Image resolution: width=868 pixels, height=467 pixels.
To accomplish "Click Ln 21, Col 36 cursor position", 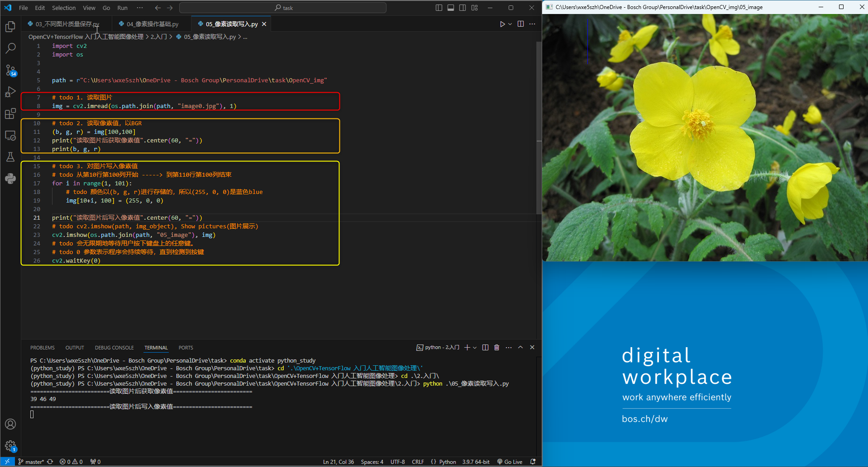I will click(x=339, y=462).
